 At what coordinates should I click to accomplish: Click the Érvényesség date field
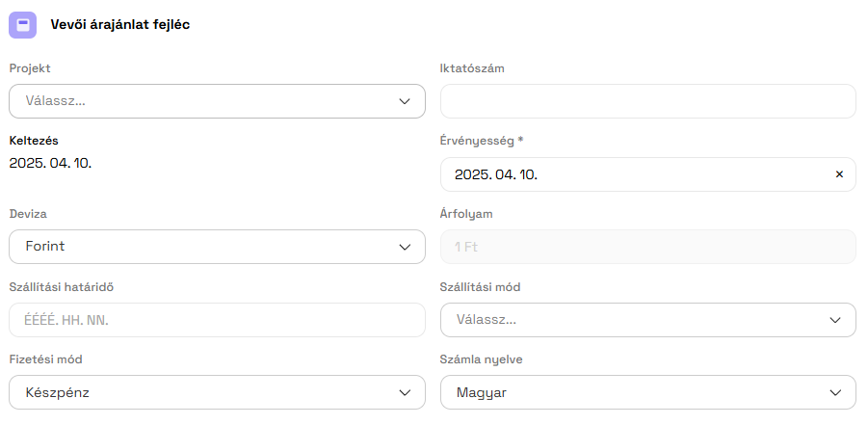626,174
